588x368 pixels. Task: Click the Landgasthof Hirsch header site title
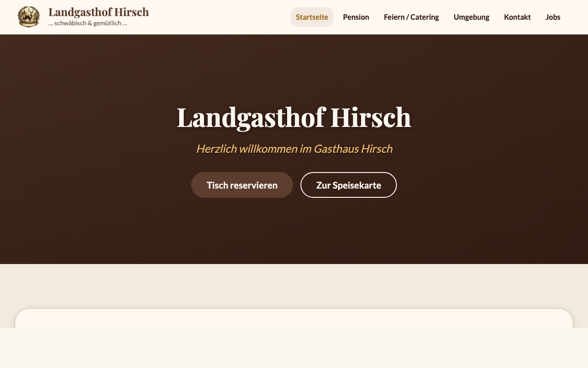99,12
